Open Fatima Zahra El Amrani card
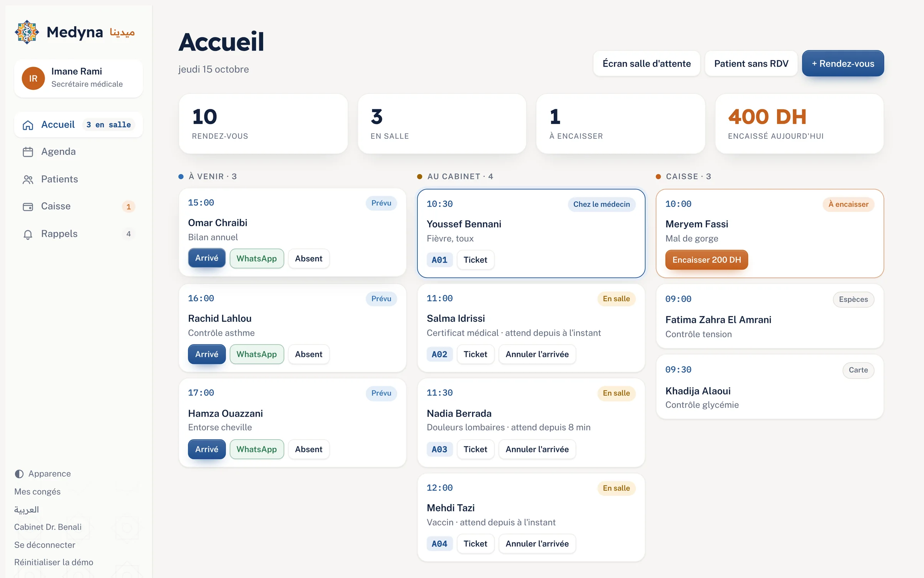This screenshot has width=924, height=578. click(x=770, y=316)
